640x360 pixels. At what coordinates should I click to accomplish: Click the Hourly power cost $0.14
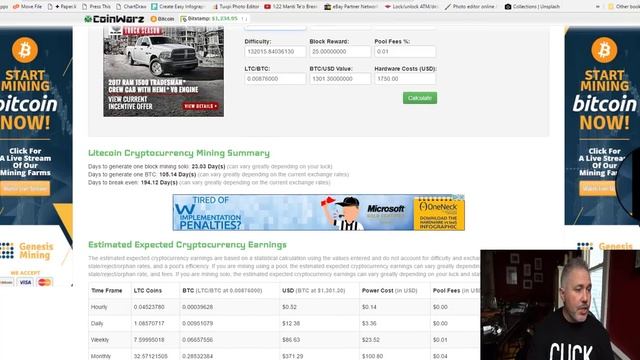click(x=369, y=307)
